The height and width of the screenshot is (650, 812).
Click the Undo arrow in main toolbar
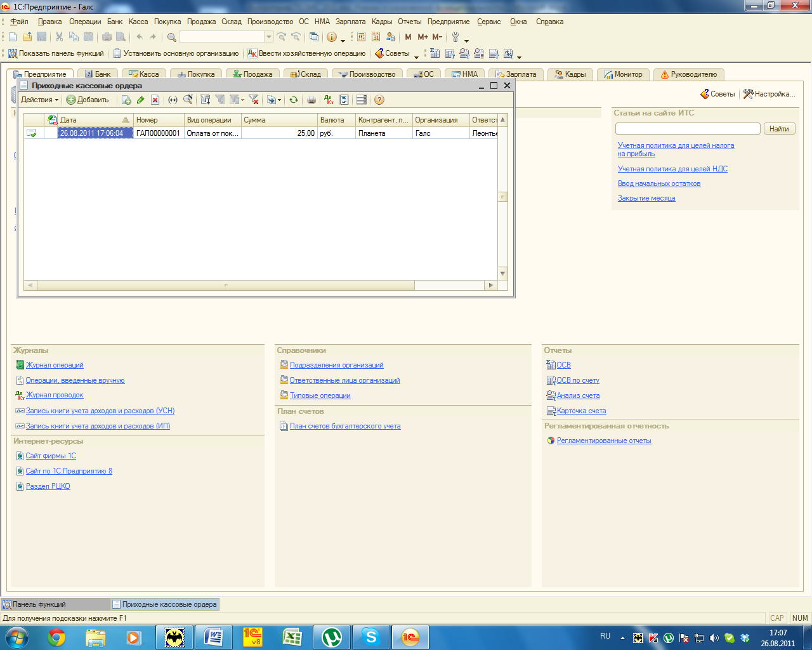tap(140, 37)
